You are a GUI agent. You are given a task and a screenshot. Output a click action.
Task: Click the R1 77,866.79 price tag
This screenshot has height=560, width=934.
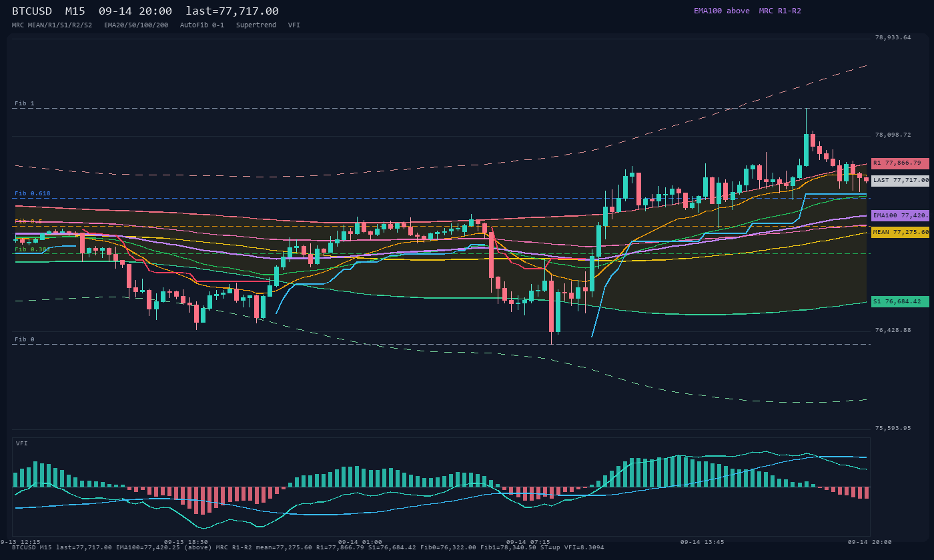click(900, 163)
